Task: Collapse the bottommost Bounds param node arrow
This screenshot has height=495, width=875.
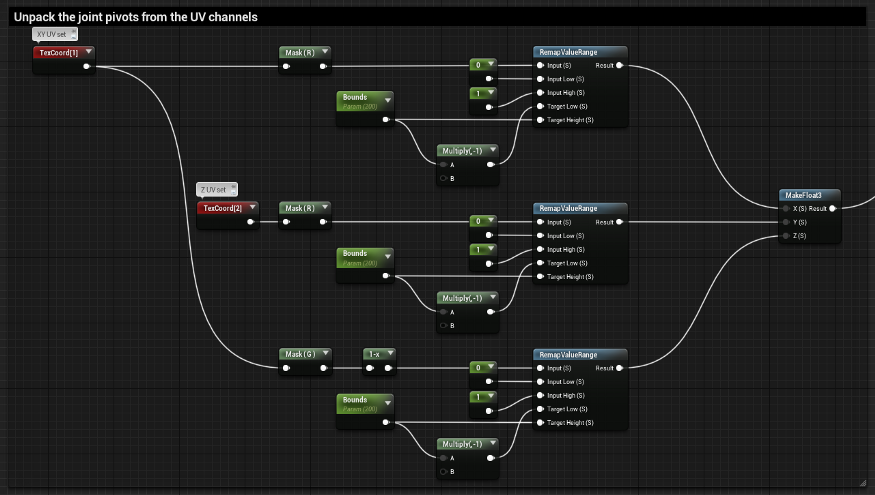Action: [x=387, y=403]
